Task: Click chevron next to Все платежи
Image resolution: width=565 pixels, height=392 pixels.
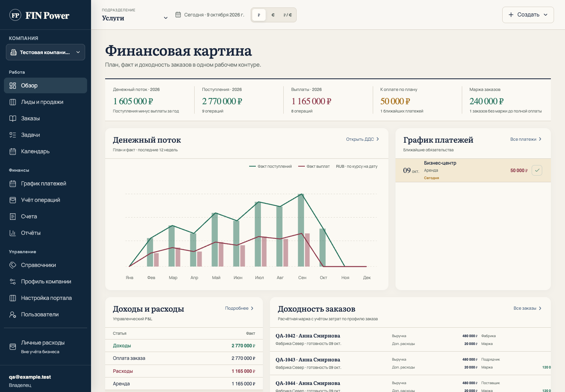Action: [540, 139]
